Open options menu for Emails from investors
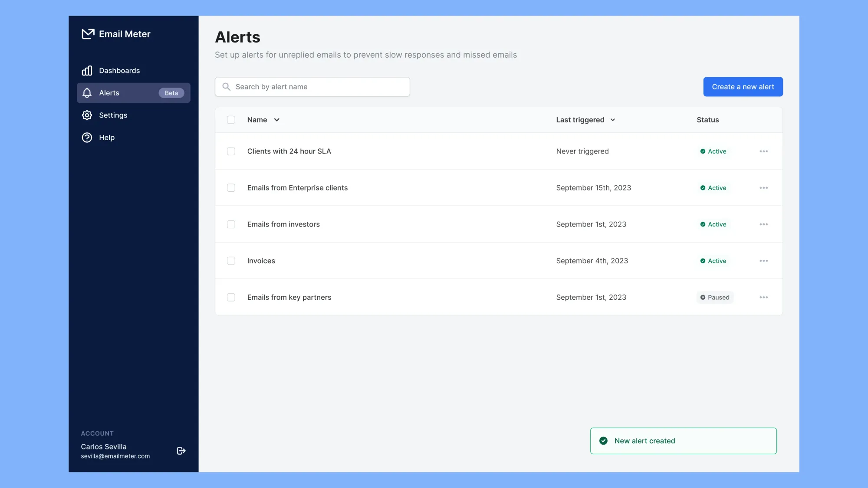The height and width of the screenshot is (488, 868). coord(764,224)
